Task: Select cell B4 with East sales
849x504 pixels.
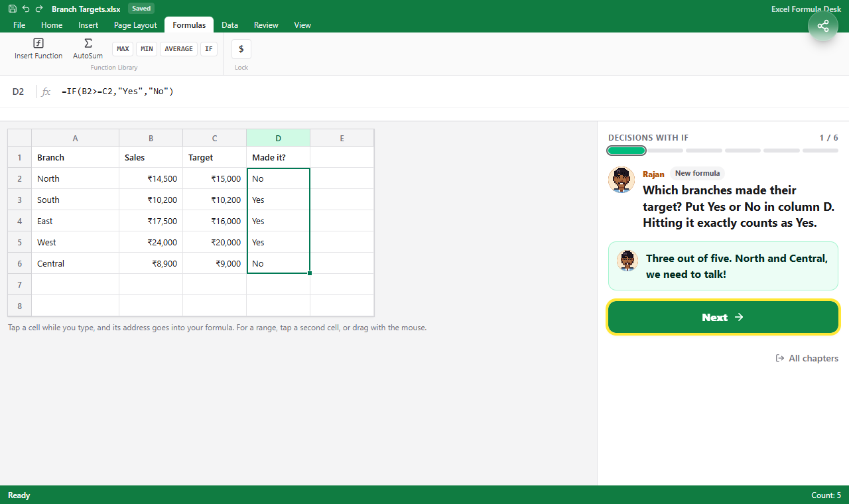Action: [151, 221]
